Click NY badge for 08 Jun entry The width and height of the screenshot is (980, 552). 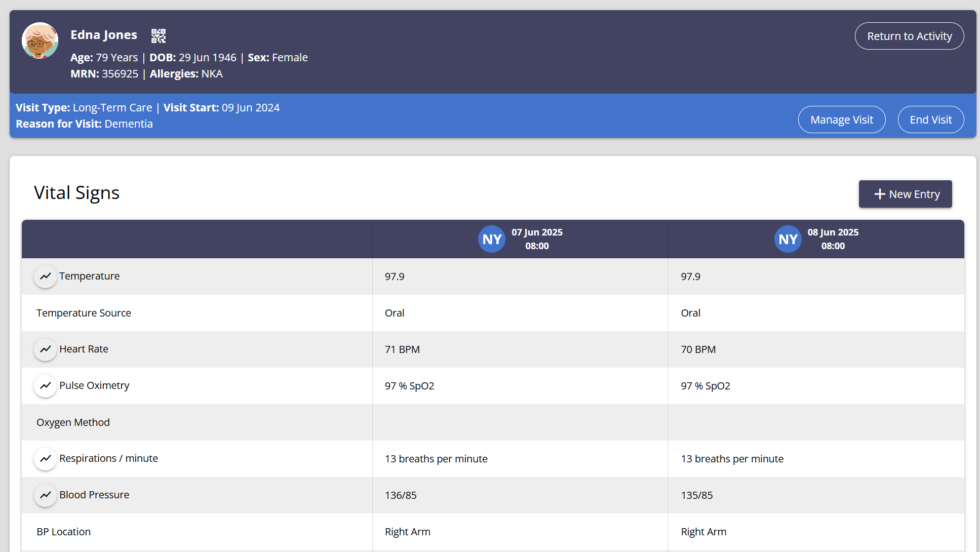788,239
